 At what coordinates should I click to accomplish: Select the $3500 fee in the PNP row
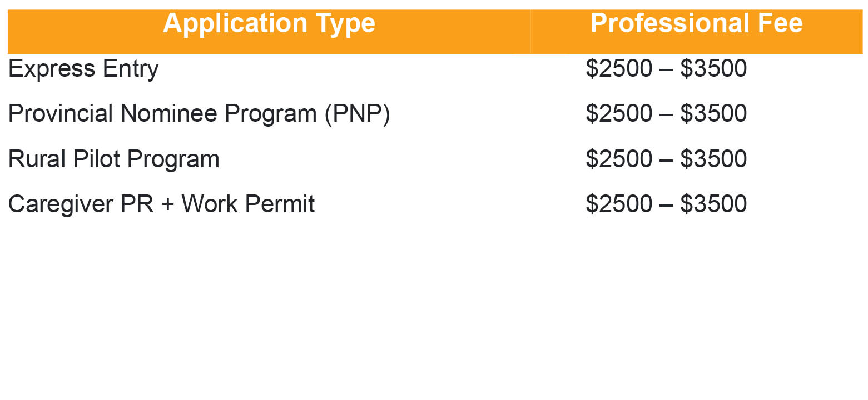[x=713, y=114]
